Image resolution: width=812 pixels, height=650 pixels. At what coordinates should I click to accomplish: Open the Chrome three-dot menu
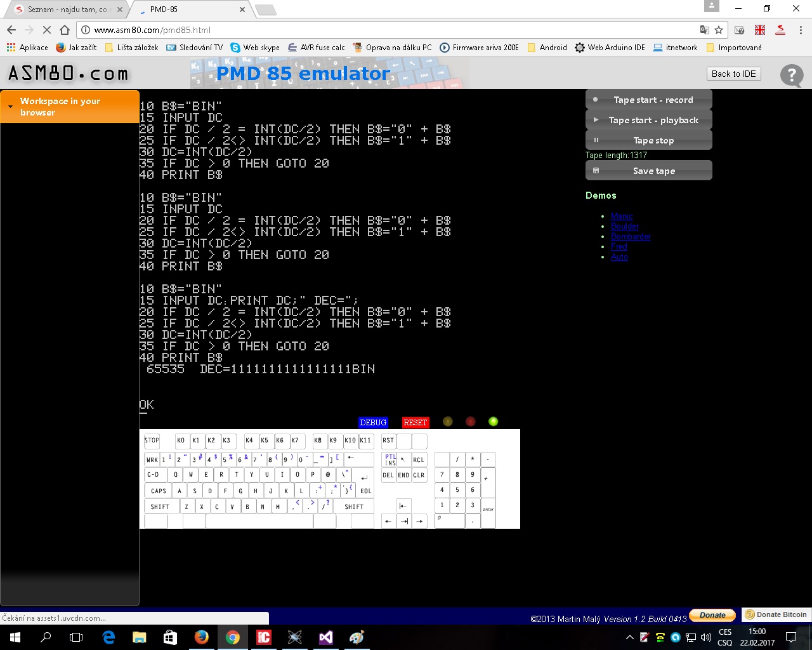coord(801,30)
